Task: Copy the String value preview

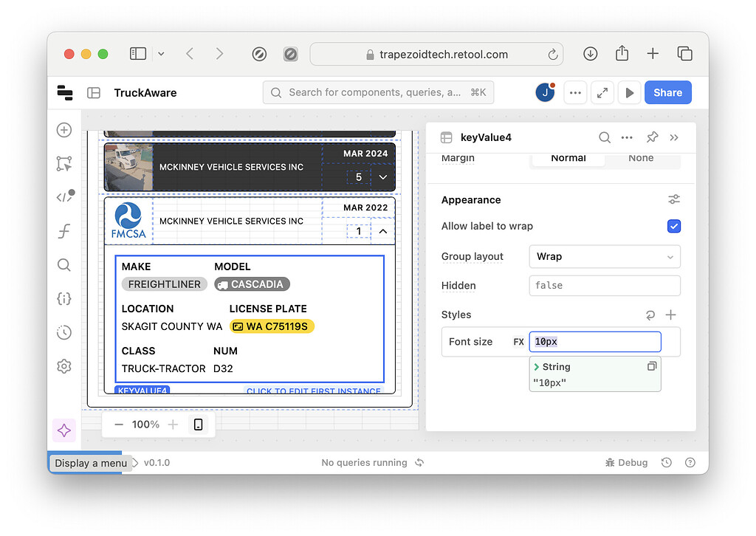Action: tap(652, 366)
